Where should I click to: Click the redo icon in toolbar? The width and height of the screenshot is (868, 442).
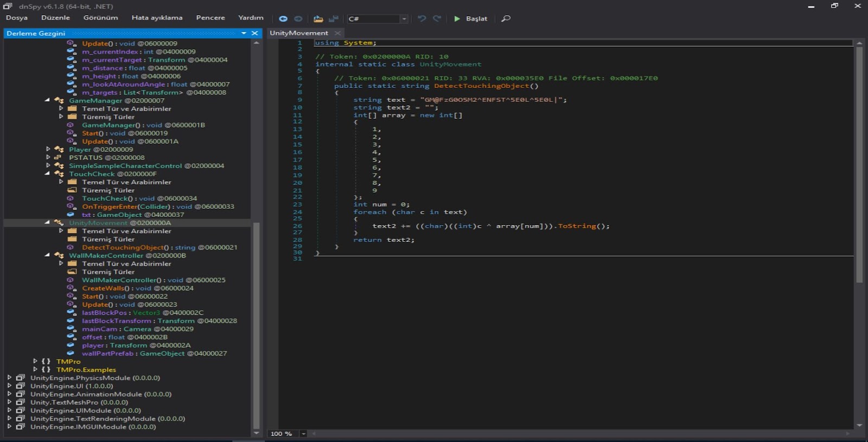tap(437, 18)
